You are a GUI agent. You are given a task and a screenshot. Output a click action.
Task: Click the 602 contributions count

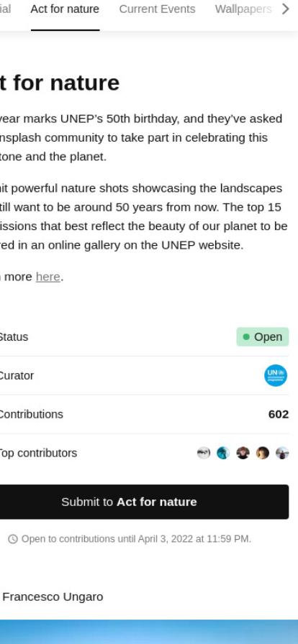pyautogui.click(x=279, y=414)
